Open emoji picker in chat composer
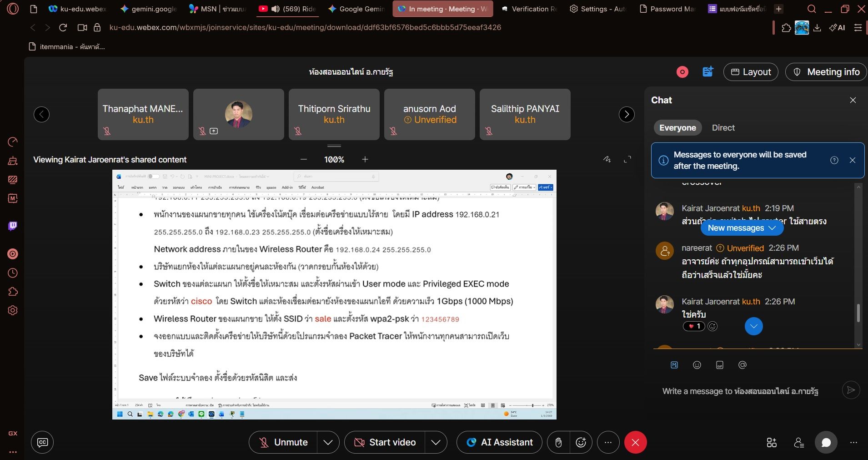This screenshot has width=868, height=460. tap(697, 365)
